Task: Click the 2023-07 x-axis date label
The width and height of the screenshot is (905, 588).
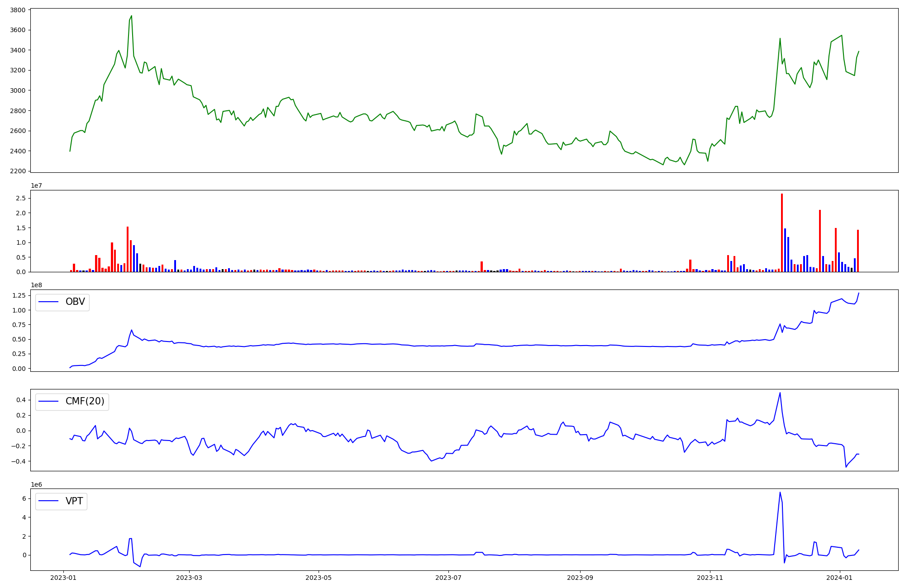Action: 448,578
